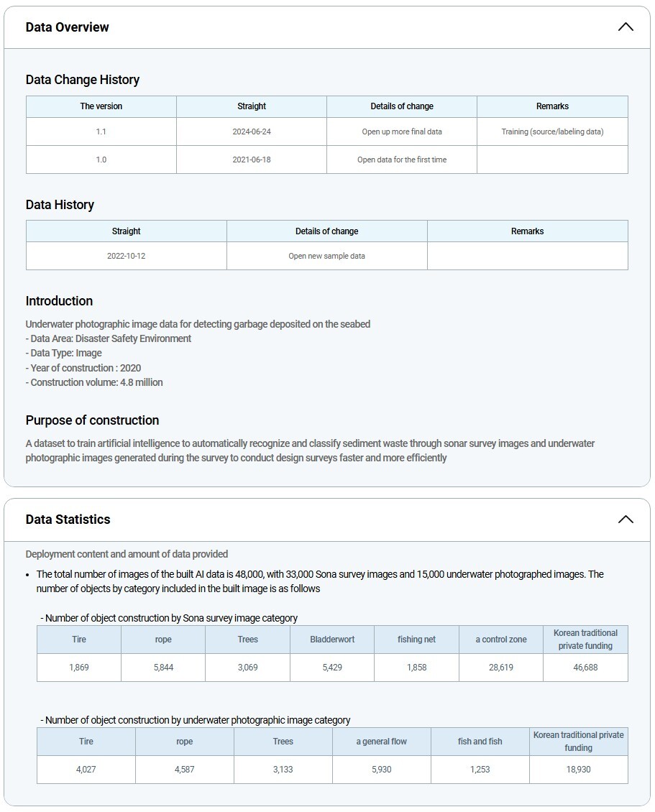Click "The version" column header

pyautogui.click(x=101, y=106)
